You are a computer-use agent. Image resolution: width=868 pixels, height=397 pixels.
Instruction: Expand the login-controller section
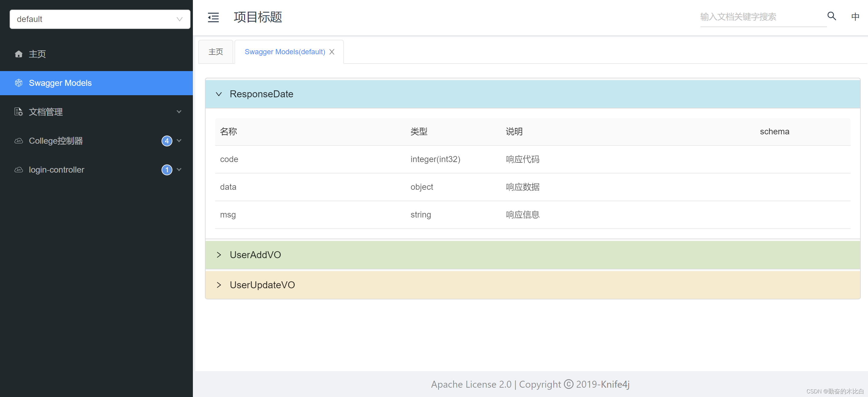179,170
